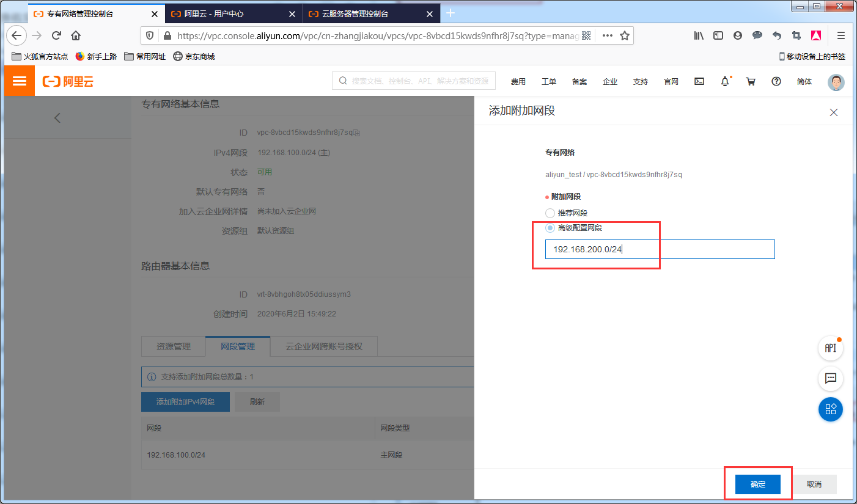Viewport: 857px width, 504px height.
Task: Click the 刷新 refresh button
Action: 257,401
